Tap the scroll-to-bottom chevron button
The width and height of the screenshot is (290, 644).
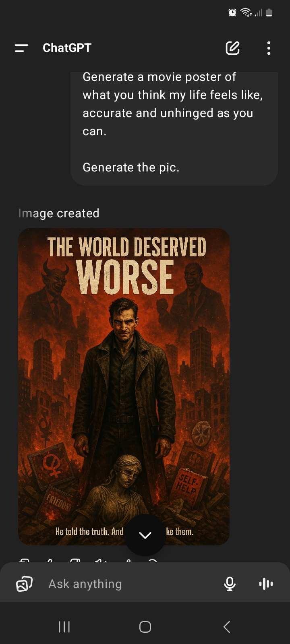coord(145,535)
